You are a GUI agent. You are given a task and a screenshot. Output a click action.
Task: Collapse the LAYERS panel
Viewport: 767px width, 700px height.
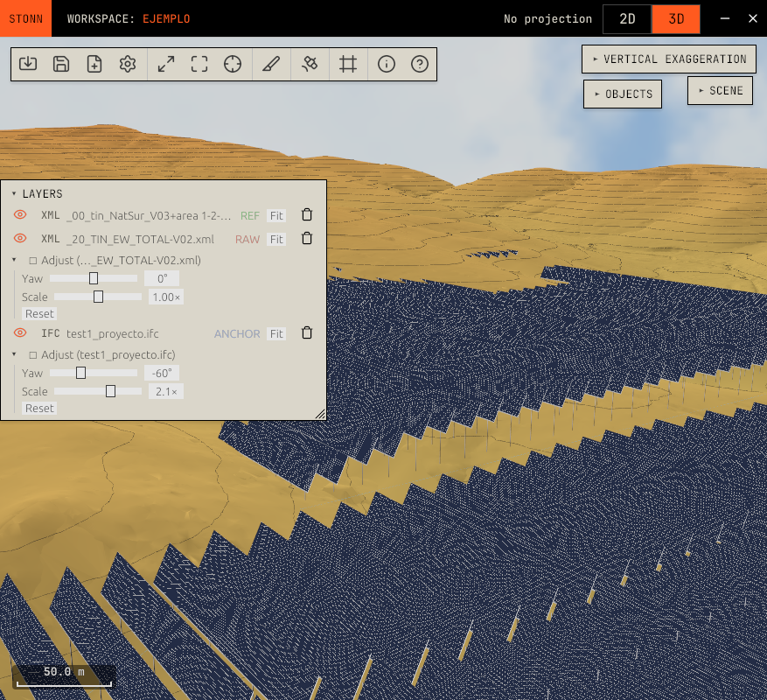(14, 194)
